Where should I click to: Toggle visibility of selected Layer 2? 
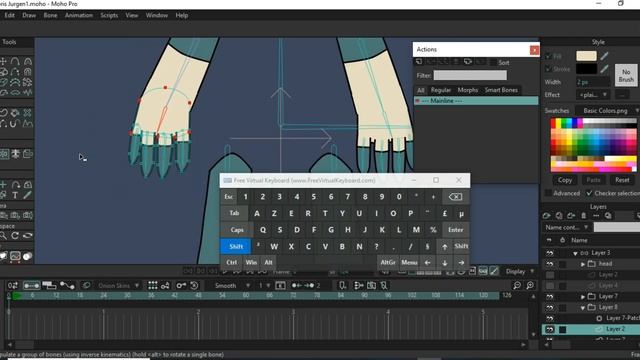[x=550, y=329]
